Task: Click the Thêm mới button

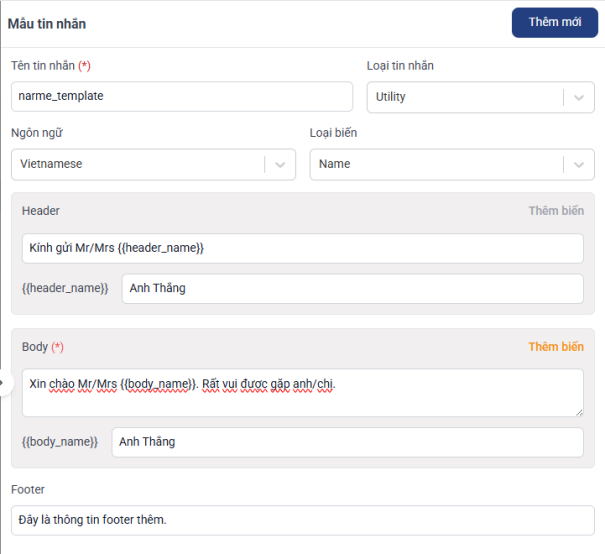Action: tap(554, 22)
